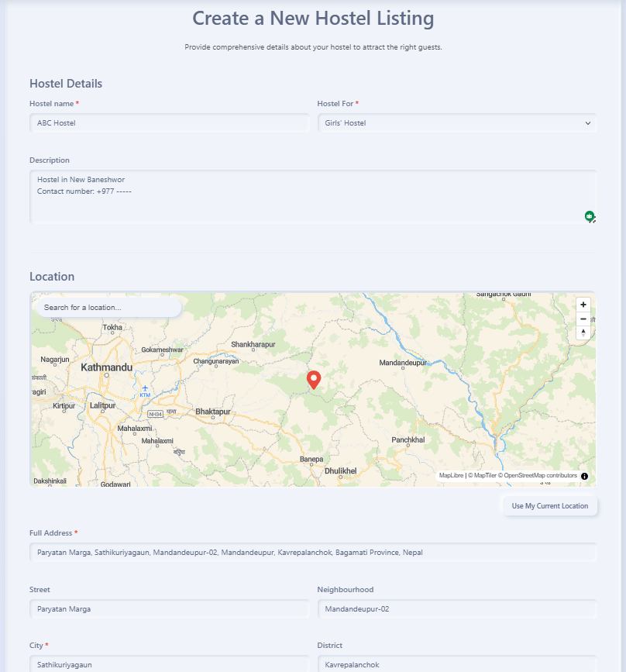Open the Hostel For dropdown

point(457,122)
